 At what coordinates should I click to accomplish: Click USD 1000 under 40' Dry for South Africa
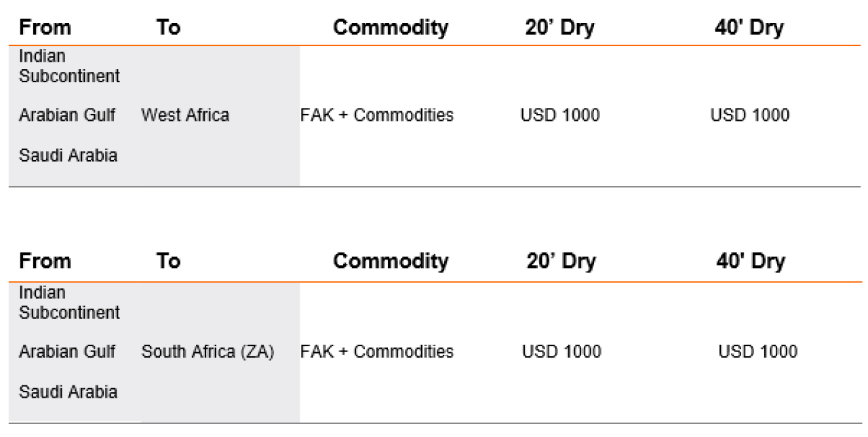pos(758,352)
